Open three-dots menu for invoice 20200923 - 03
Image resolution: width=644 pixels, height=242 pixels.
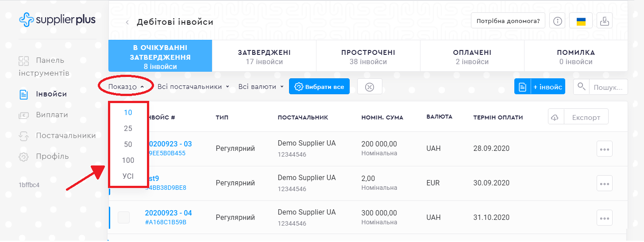tap(604, 149)
